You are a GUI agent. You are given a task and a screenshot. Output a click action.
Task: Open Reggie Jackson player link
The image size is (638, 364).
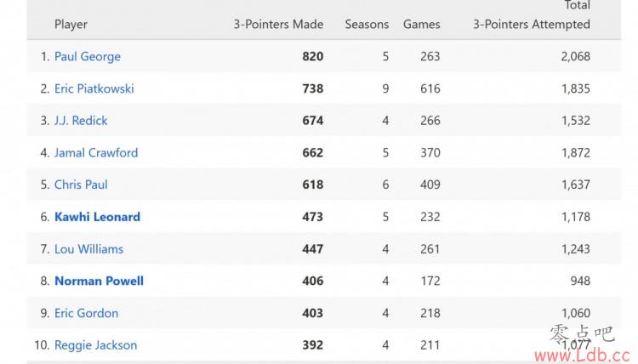[x=95, y=345]
